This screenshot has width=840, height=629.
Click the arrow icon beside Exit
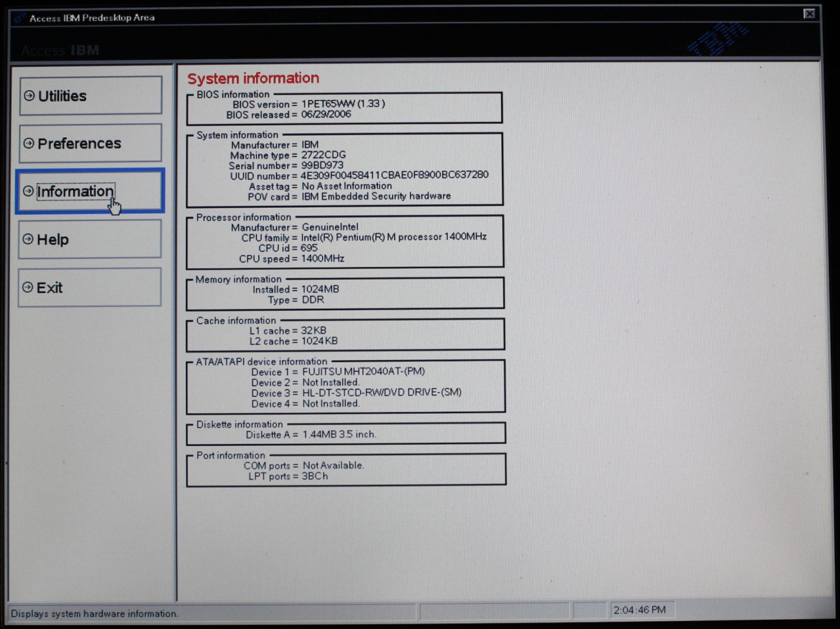[x=28, y=287]
